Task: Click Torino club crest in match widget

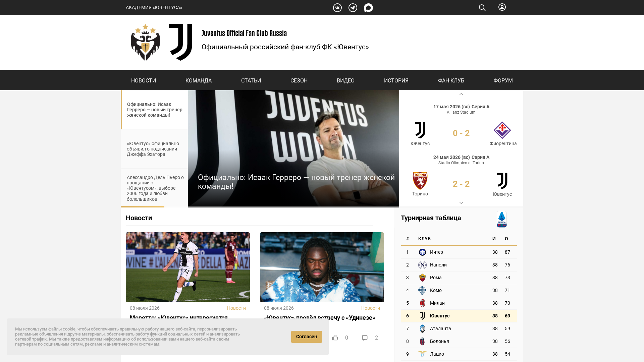Action: click(x=420, y=181)
